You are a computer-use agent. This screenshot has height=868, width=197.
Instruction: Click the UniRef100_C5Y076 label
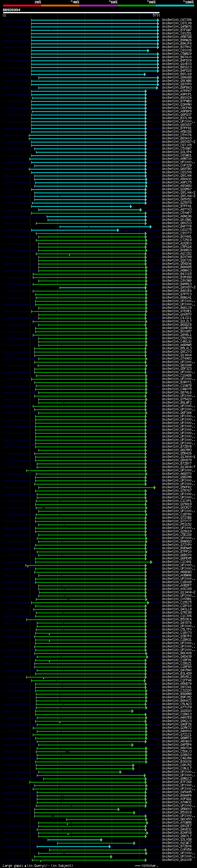pos(177,135)
